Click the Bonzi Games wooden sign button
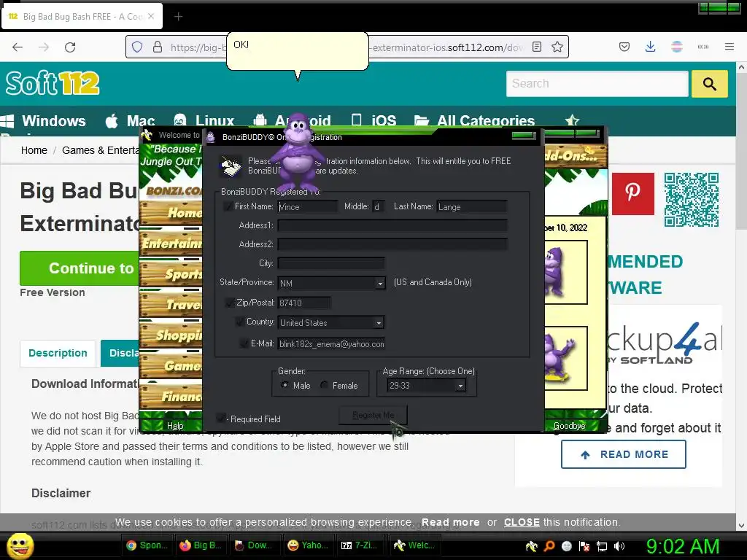 click(171, 365)
